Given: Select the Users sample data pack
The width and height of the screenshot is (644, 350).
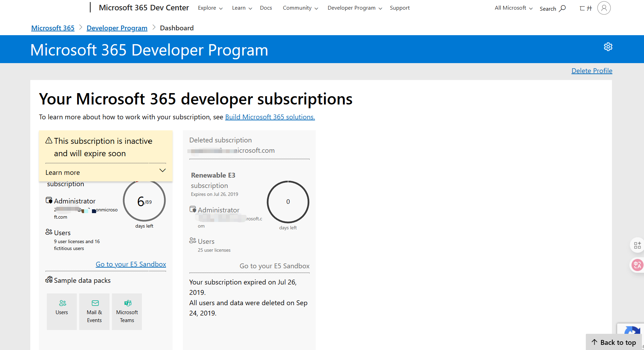Looking at the screenshot, I should [x=62, y=311].
